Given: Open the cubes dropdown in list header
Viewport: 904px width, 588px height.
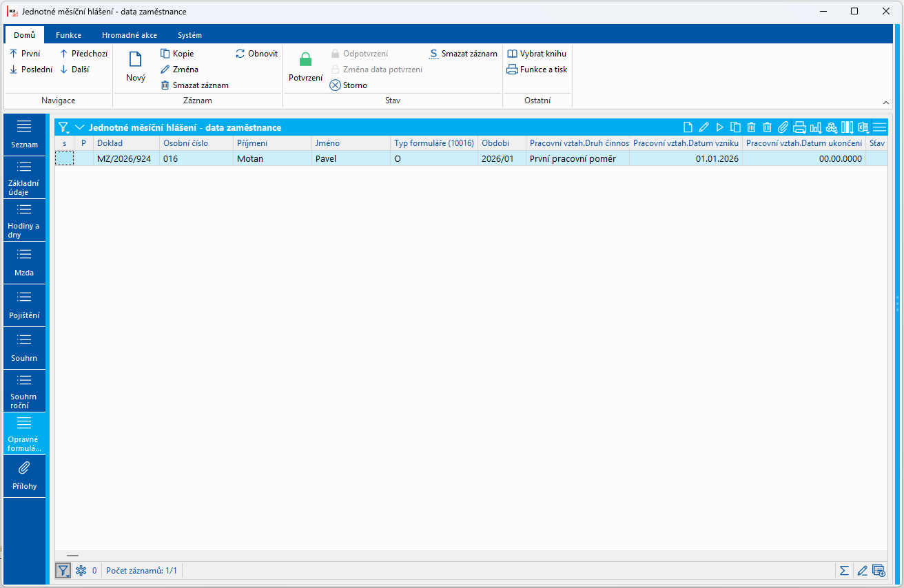Looking at the screenshot, I should [832, 127].
